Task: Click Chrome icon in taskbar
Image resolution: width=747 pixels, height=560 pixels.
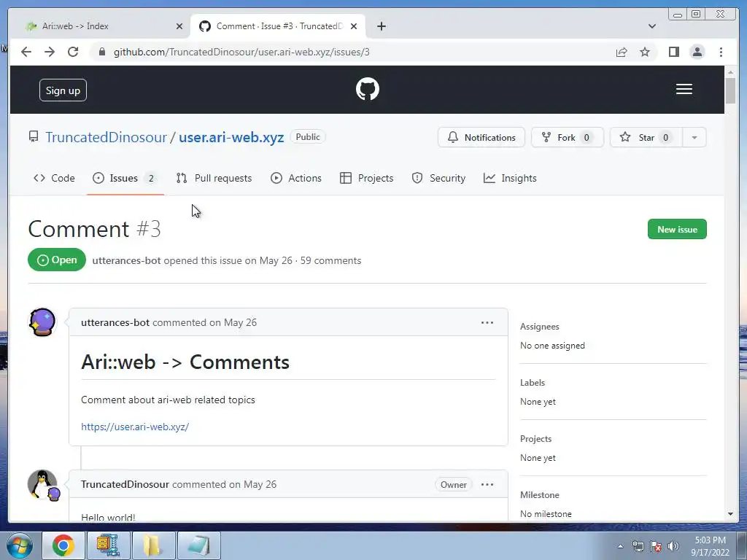Action: [63, 545]
